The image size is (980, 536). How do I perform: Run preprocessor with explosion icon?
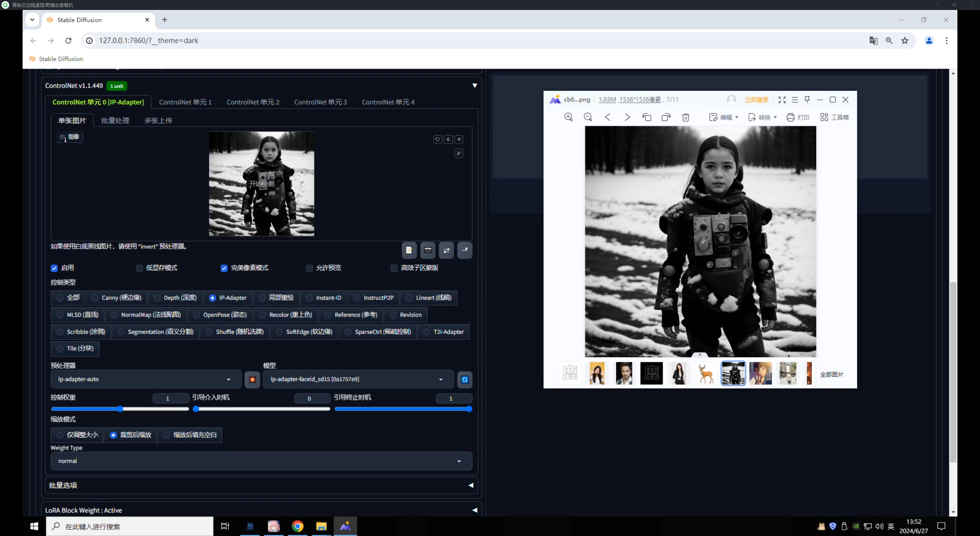pyautogui.click(x=252, y=379)
